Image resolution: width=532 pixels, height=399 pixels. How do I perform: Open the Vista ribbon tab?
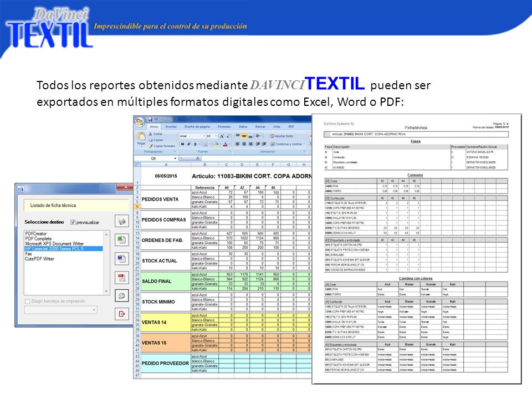tap(277, 126)
